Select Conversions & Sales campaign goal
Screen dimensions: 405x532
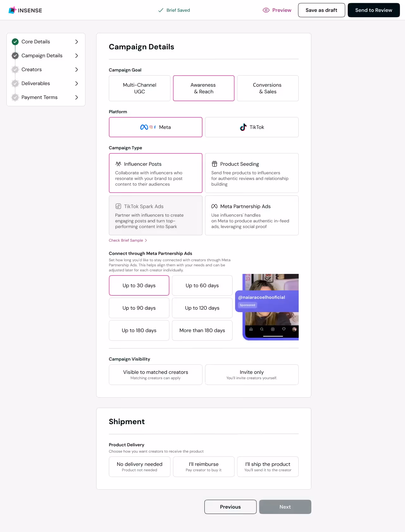click(268, 88)
